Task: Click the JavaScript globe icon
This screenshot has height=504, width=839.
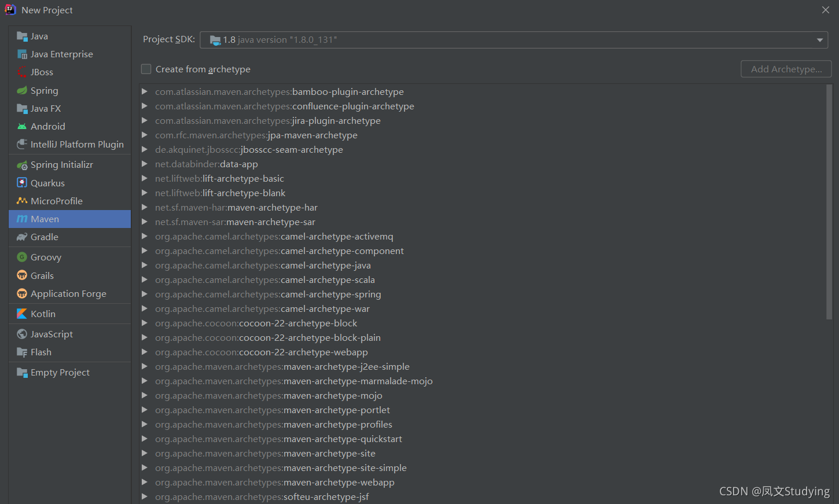Action: click(22, 334)
